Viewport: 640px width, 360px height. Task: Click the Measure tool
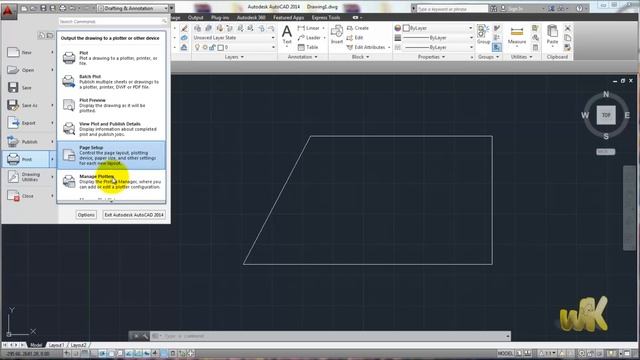pyautogui.click(x=517, y=36)
